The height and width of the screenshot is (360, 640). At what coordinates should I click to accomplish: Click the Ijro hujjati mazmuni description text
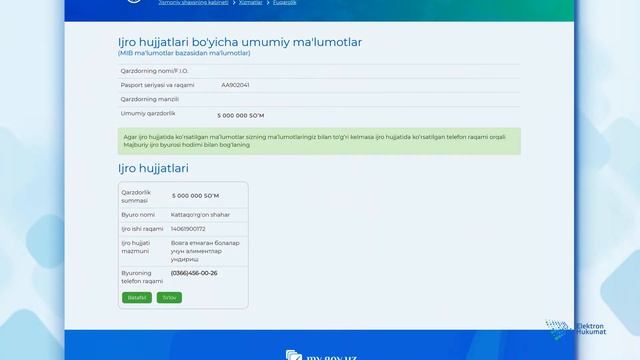205,251
